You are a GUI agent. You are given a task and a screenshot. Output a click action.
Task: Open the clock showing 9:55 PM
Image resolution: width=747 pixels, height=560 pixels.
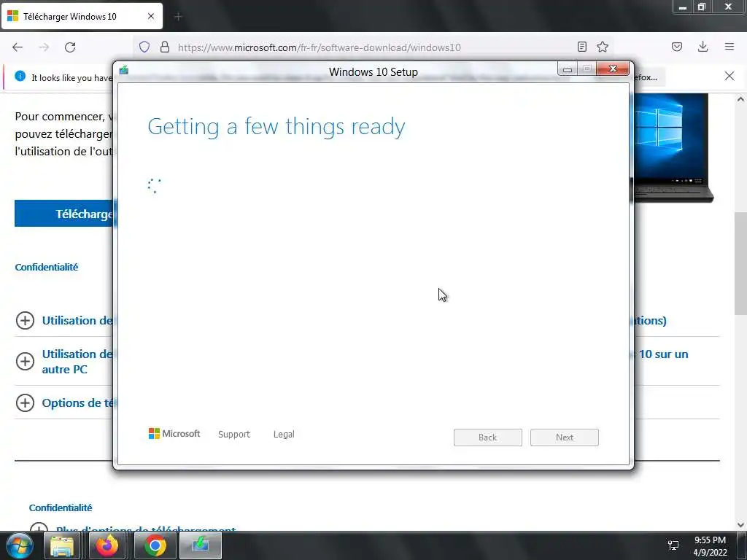[710, 546]
